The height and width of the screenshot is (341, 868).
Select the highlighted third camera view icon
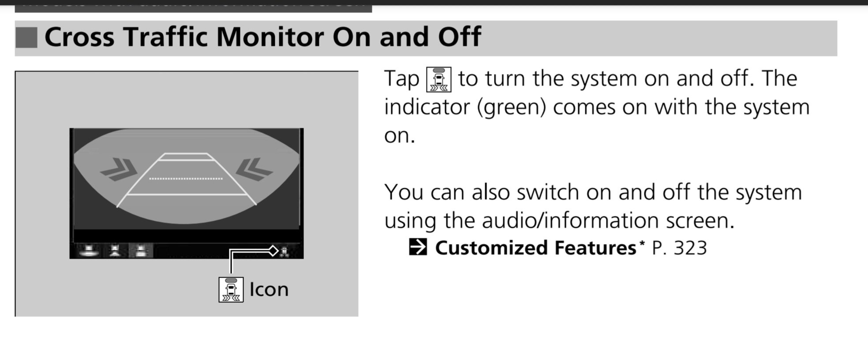(x=141, y=251)
